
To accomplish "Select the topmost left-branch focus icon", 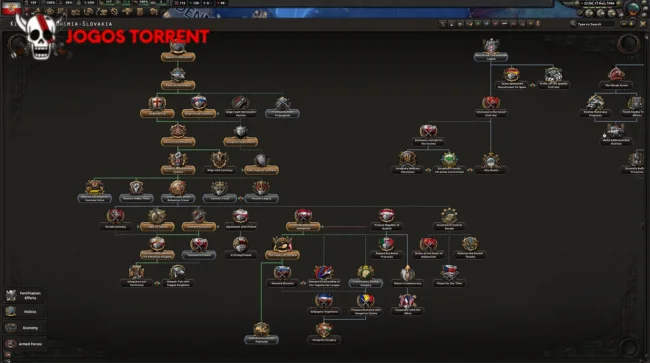I will 178,47.
